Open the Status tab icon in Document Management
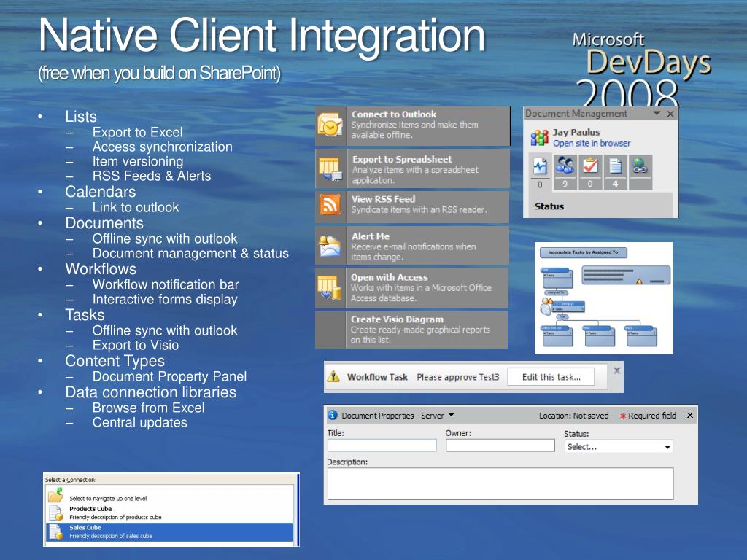Image resolution: width=747 pixels, height=560 pixels. click(x=540, y=166)
